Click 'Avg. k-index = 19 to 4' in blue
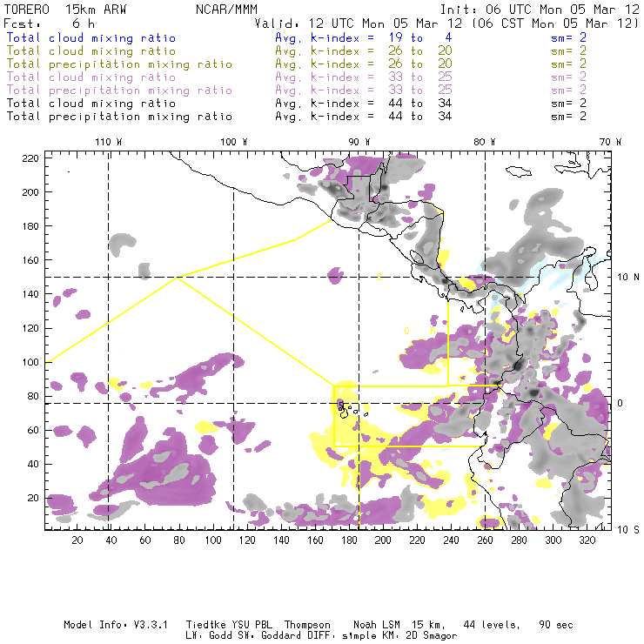This screenshot has width=644, height=644. pos(364,37)
